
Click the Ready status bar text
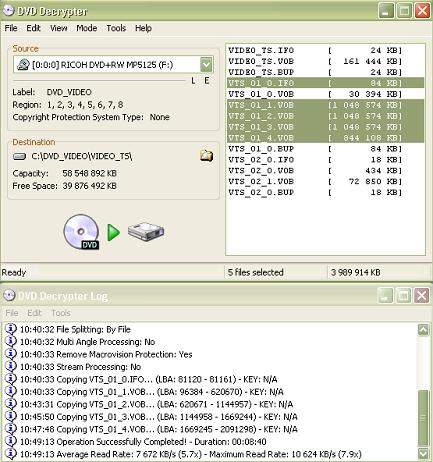[x=14, y=272]
